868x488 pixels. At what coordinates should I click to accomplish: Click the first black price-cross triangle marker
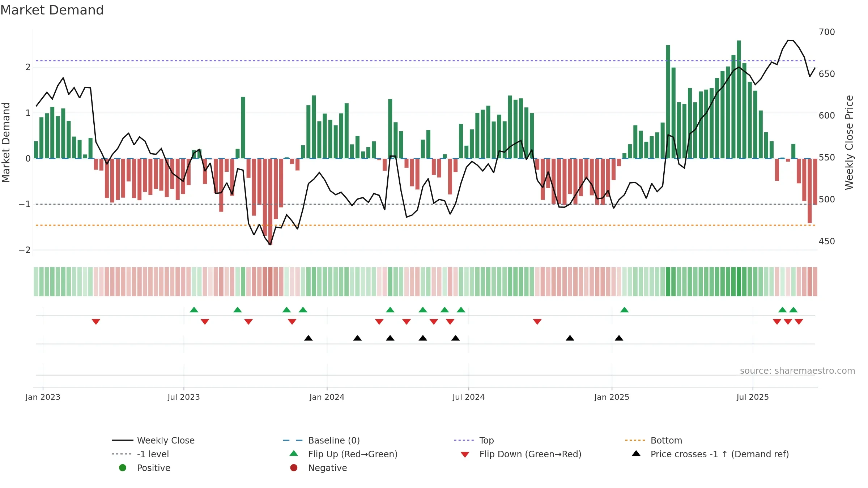[309, 338]
